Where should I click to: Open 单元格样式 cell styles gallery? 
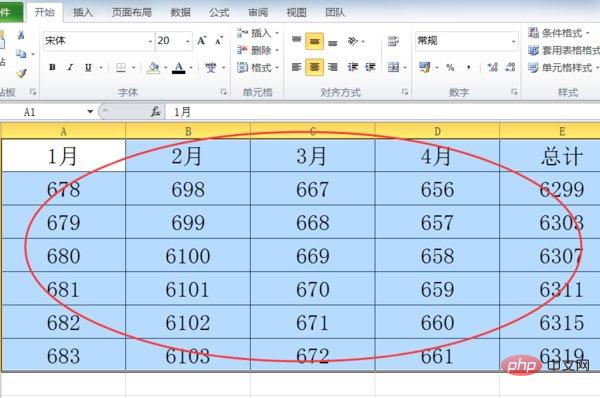point(563,68)
